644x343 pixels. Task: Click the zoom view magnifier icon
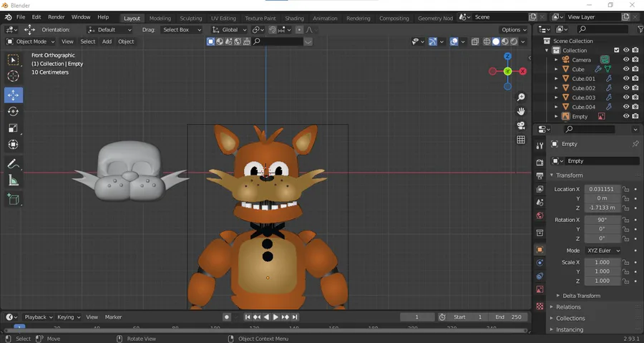521,97
